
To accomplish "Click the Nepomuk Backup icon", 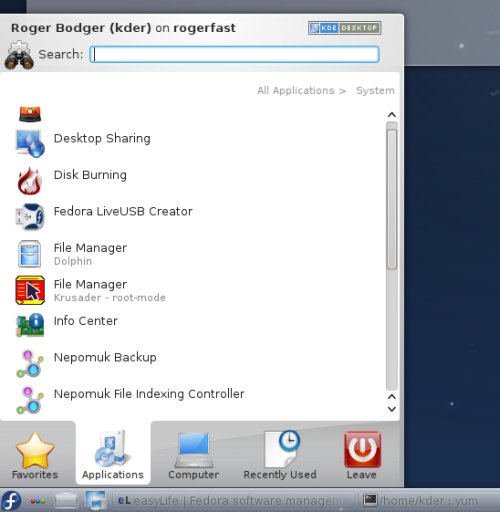I will point(30,363).
